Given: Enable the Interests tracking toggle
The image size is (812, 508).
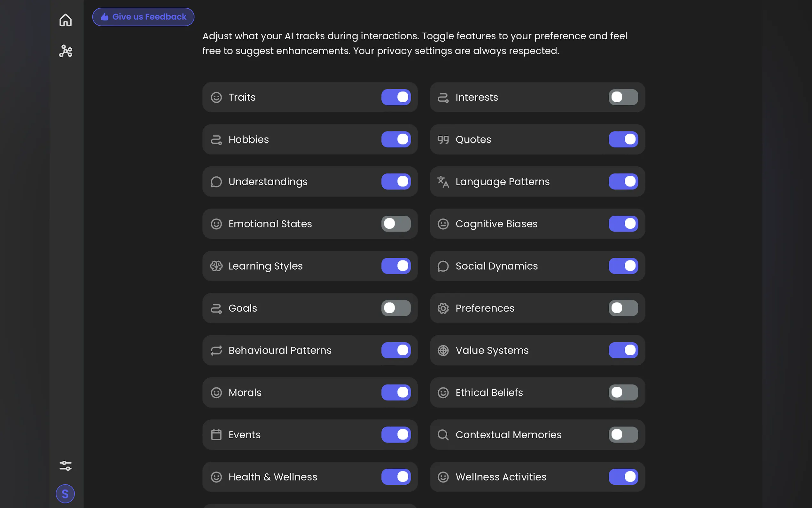Looking at the screenshot, I should (x=623, y=97).
